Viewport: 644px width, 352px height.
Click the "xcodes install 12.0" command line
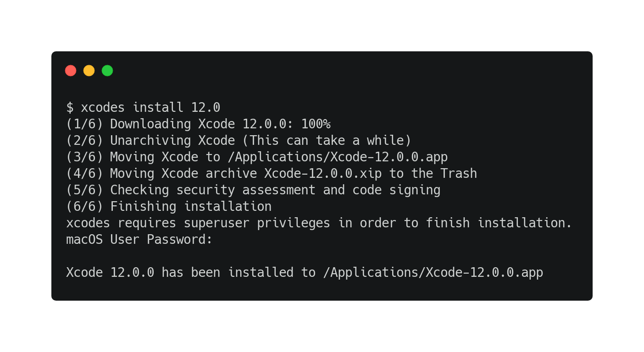(x=143, y=108)
